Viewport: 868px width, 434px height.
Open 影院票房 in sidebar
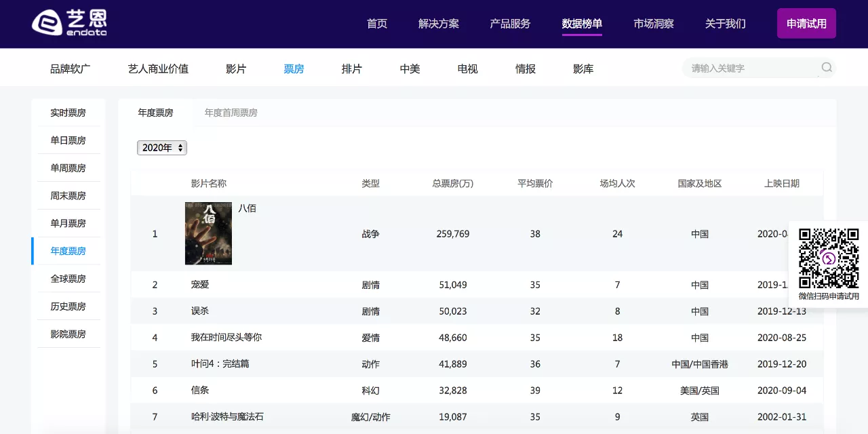(x=68, y=334)
